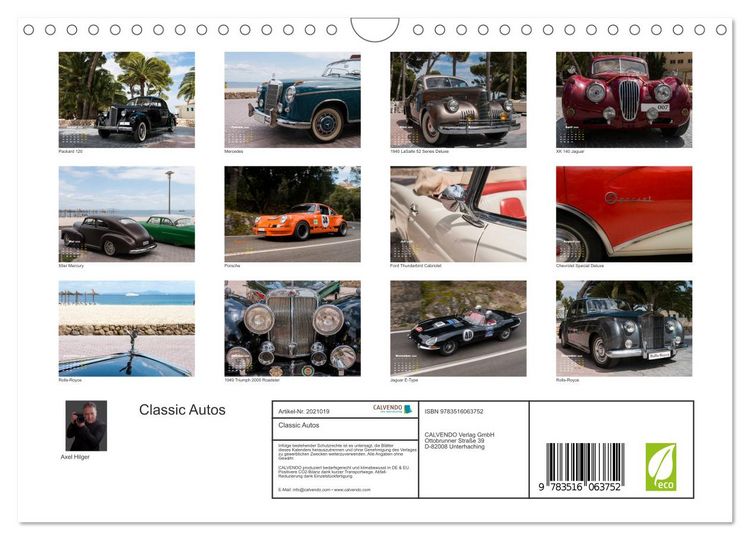Screen dimensions: 750x540
Task: Open the red Chevrolet Special Deluxe photo
Action: [624, 214]
